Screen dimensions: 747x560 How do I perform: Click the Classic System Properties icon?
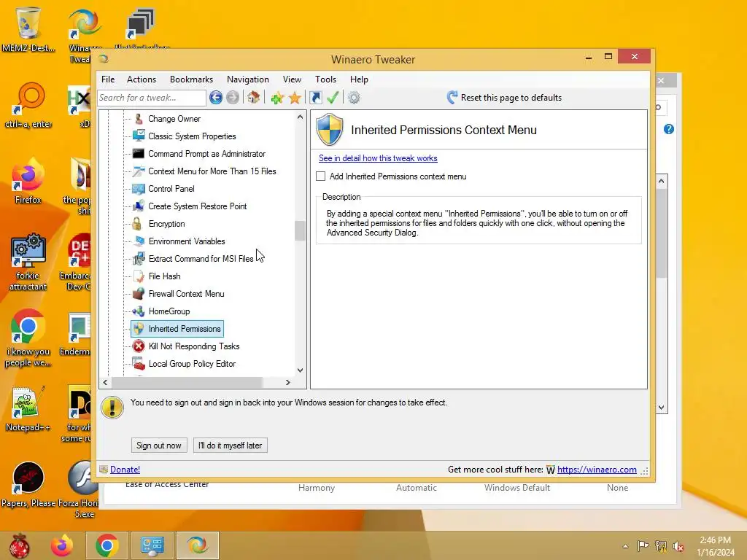coord(139,136)
